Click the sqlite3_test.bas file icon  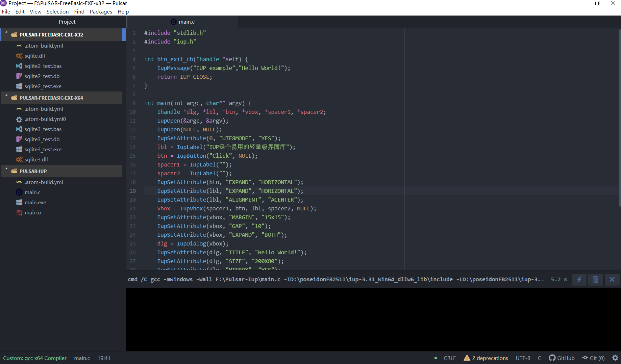(19, 129)
